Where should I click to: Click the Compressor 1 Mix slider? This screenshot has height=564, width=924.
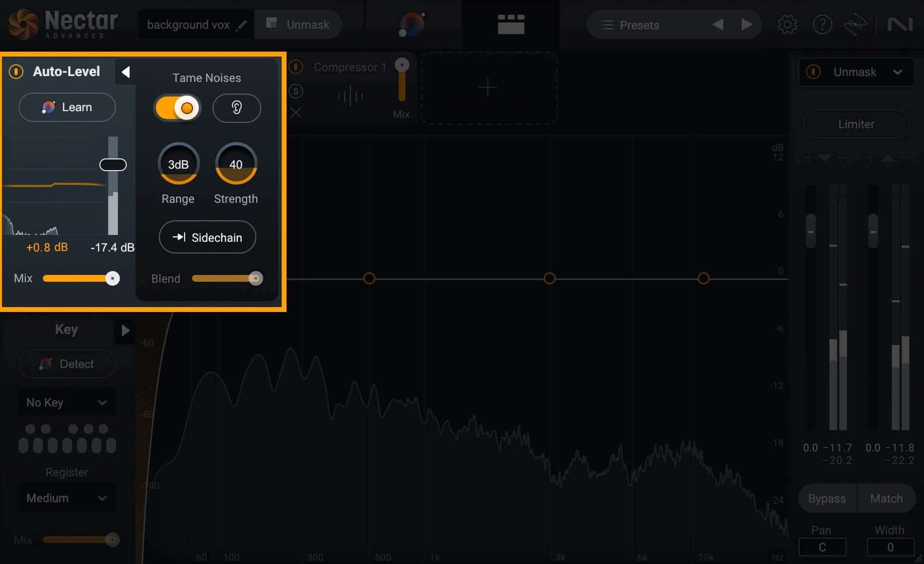[x=402, y=79]
